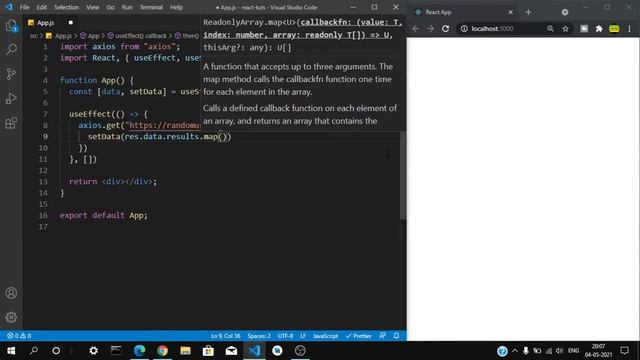
Task: Click the Prettier status item
Action: [359, 336]
